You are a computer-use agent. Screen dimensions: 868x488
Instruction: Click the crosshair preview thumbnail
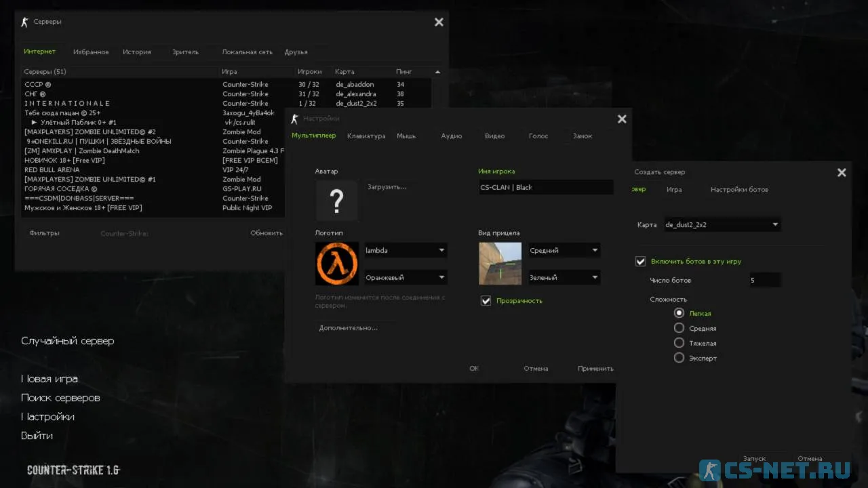[500, 264]
